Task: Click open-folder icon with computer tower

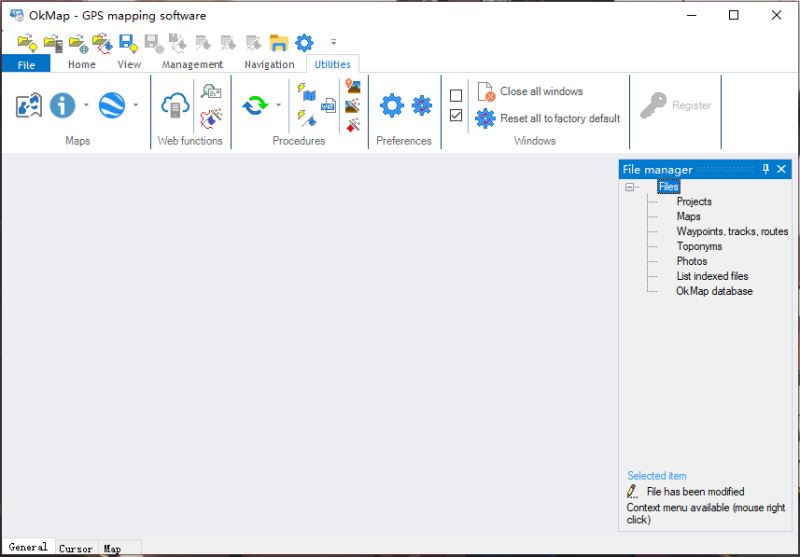Action: tap(53, 43)
